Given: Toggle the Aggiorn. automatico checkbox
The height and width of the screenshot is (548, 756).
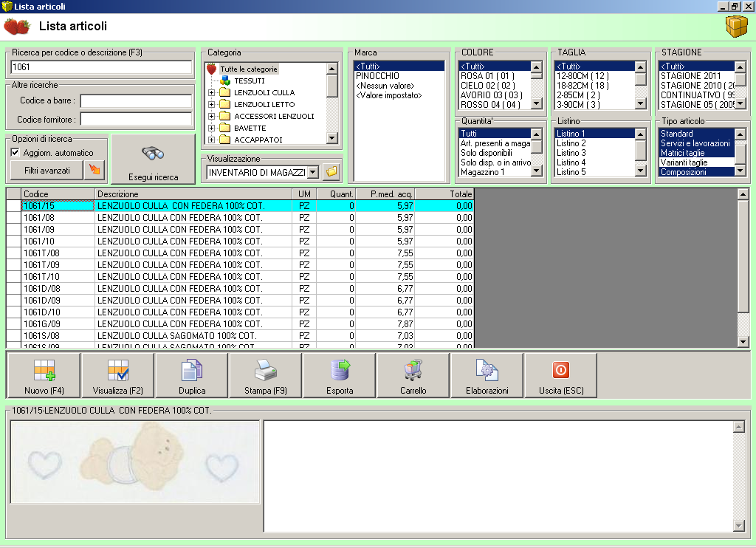Looking at the screenshot, I should (16, 153).
